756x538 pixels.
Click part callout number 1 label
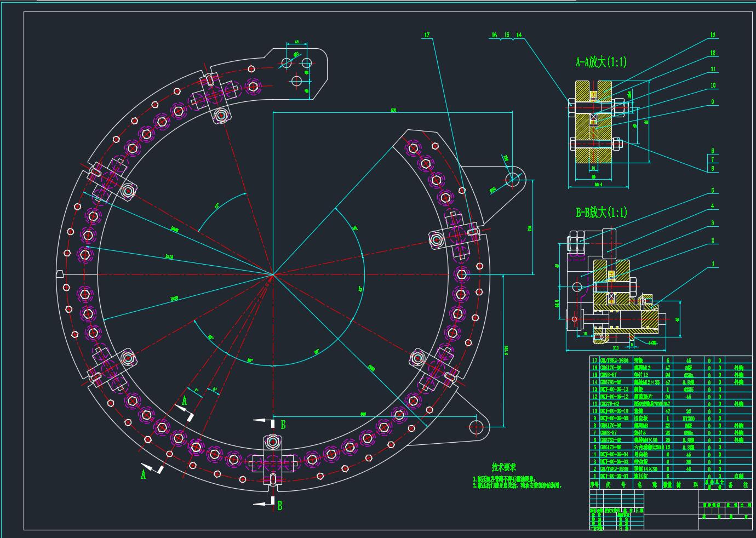(713, 264)
